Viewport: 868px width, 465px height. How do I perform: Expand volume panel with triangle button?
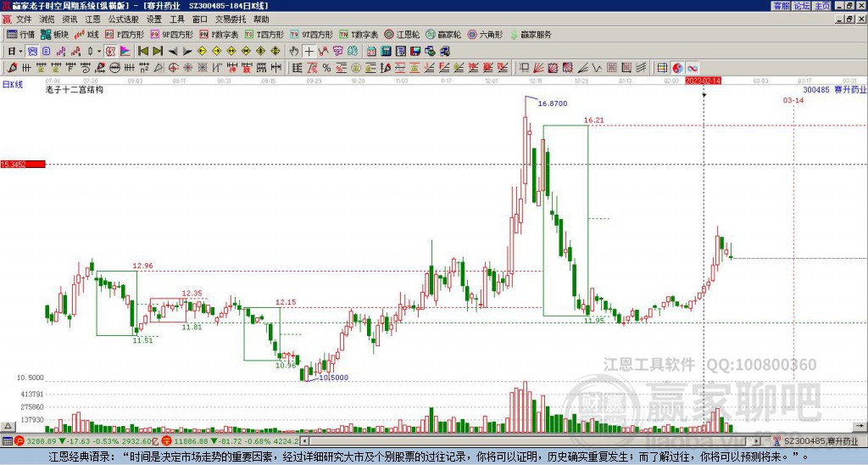click(7, 426)
